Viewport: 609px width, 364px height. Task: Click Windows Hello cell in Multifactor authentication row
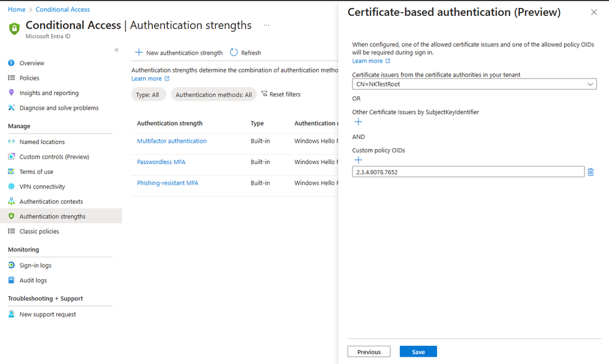click(316, 141)
